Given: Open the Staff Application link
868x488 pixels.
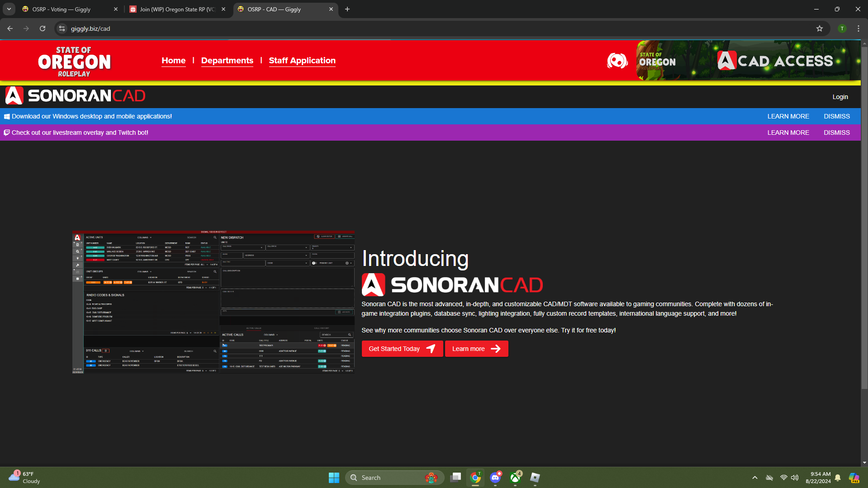Looking at the screenshot, I should (302, 61).
